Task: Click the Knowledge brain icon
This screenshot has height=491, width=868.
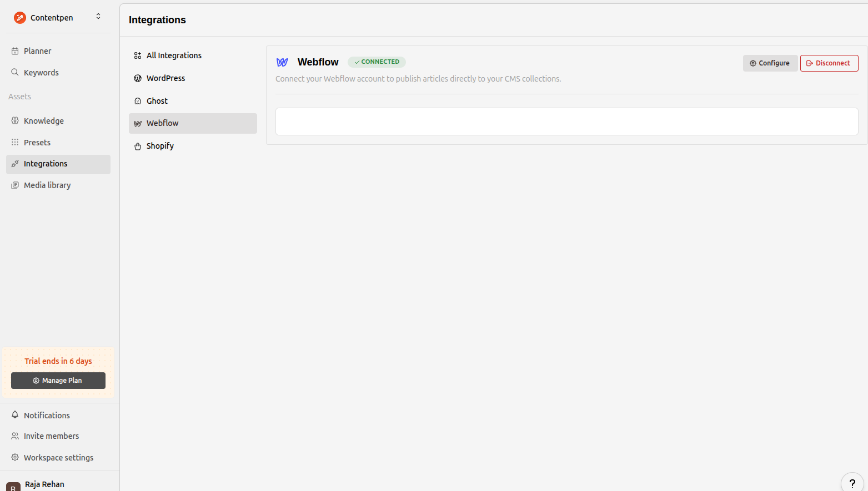Action: point(15,121)
